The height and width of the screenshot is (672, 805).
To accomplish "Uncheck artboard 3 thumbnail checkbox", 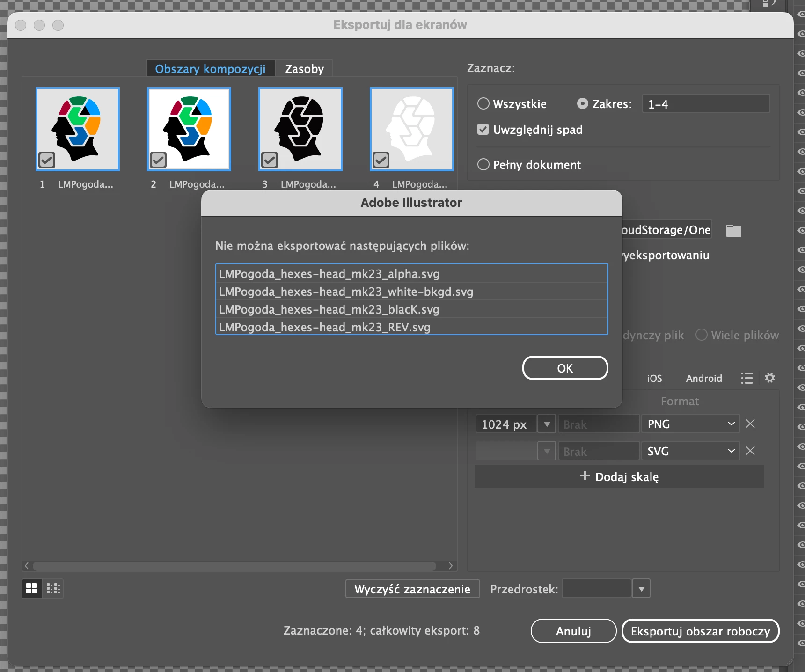I will [x=270, y=160].
